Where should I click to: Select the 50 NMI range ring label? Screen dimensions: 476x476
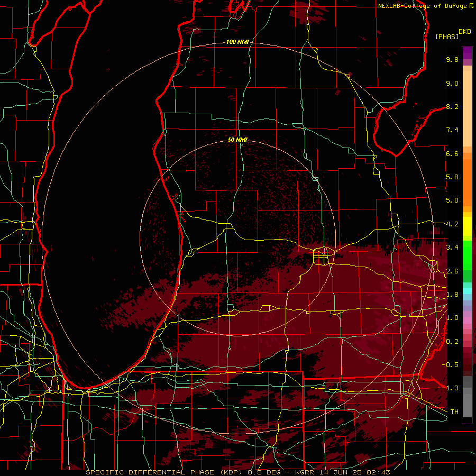click(x=237, y=140)
